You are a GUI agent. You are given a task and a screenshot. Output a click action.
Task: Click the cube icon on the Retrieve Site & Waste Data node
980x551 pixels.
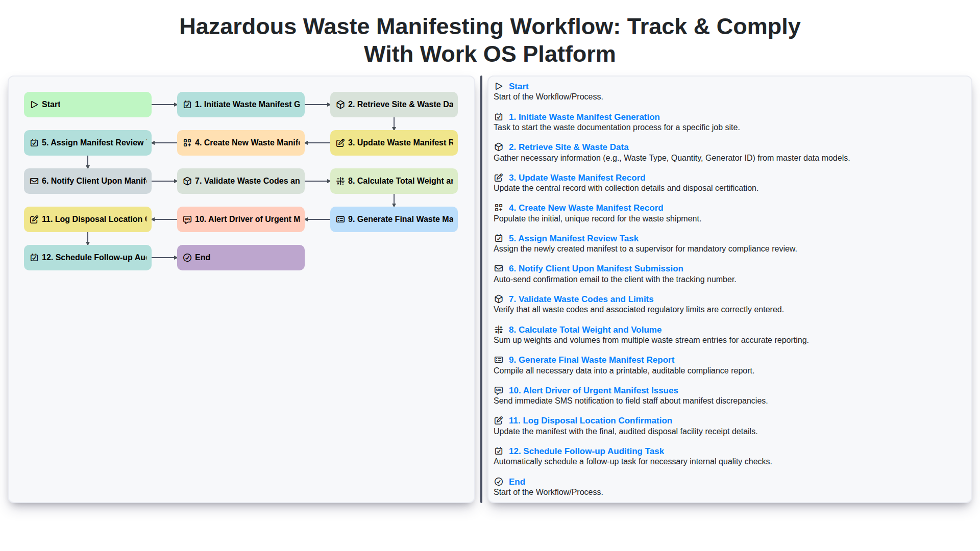coord(340,105)
